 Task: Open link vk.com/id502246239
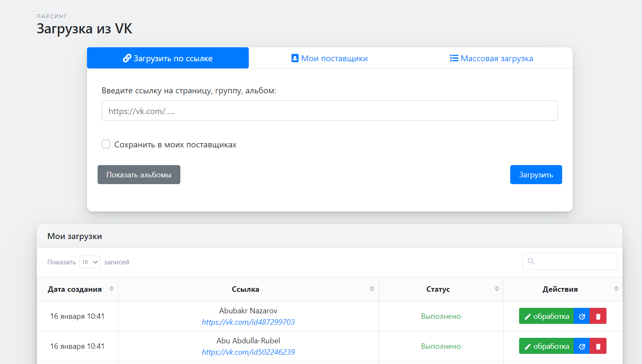point(248,352)
